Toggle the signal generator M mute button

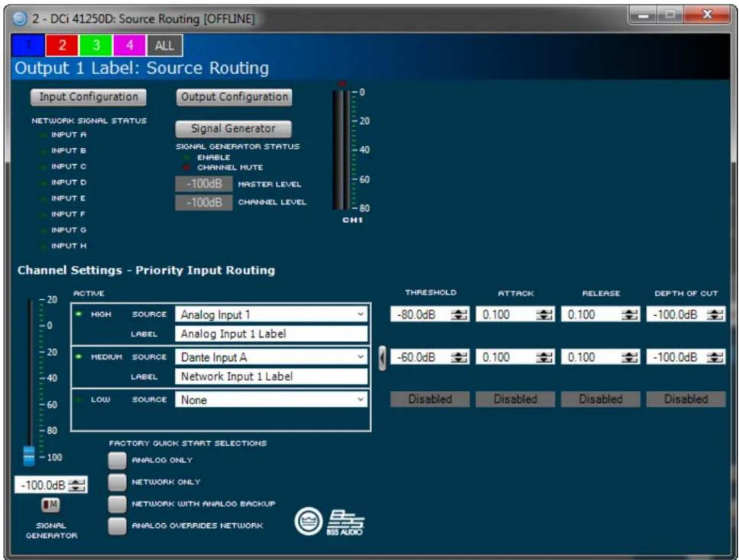point(51,505)
